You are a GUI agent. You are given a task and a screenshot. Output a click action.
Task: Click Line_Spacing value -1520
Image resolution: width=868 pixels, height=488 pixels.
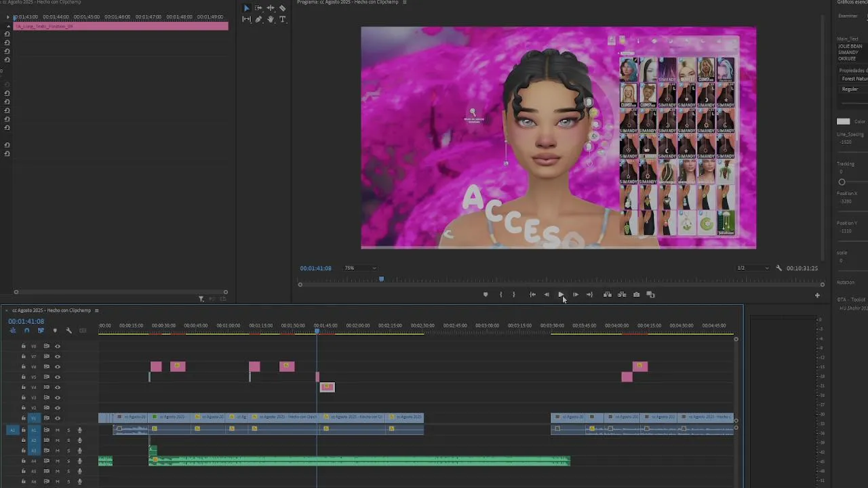[846, 142]
